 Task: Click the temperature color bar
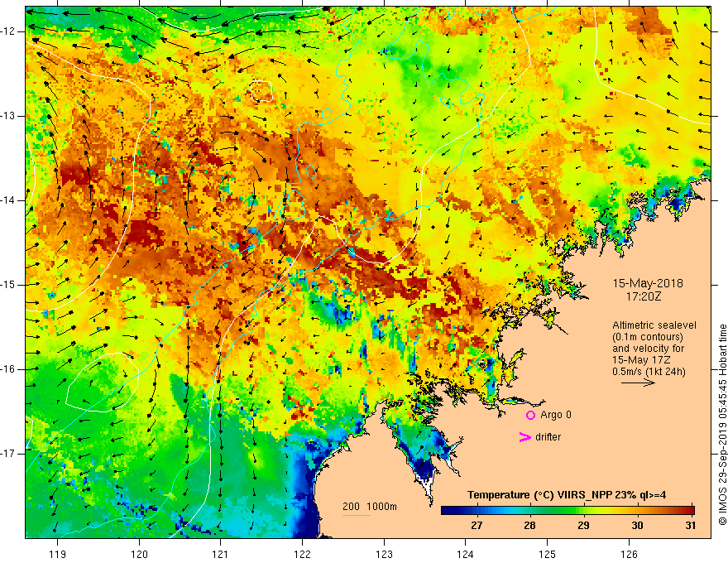[x=568, y=510]
